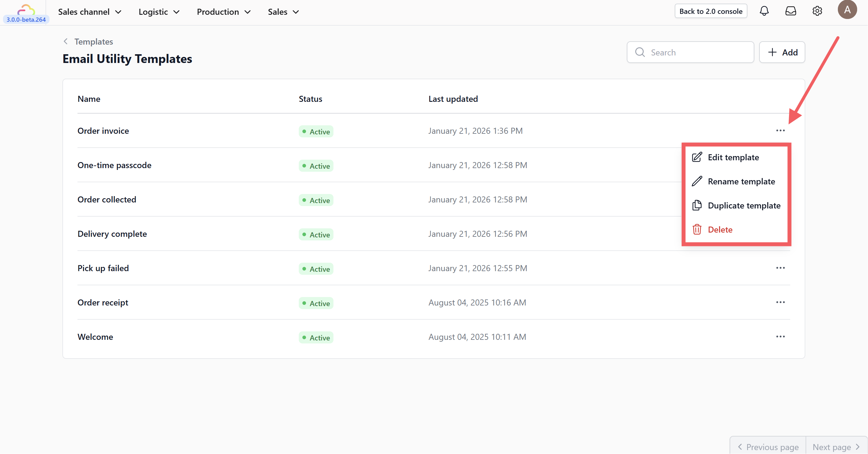868x454 pixels.
Task: Click the cloud logo icon
Action: pyautogui.click(x=26, y=9)
